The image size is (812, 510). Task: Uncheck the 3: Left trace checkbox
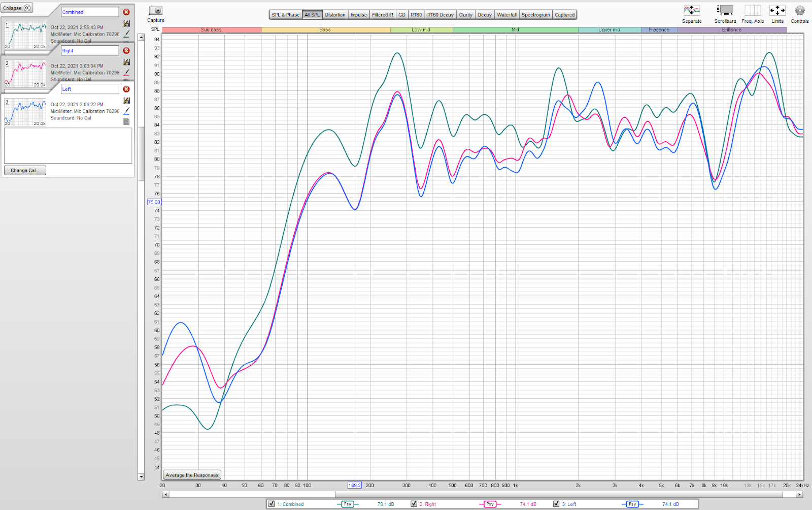pyautogui.click(x=556, y=504)
